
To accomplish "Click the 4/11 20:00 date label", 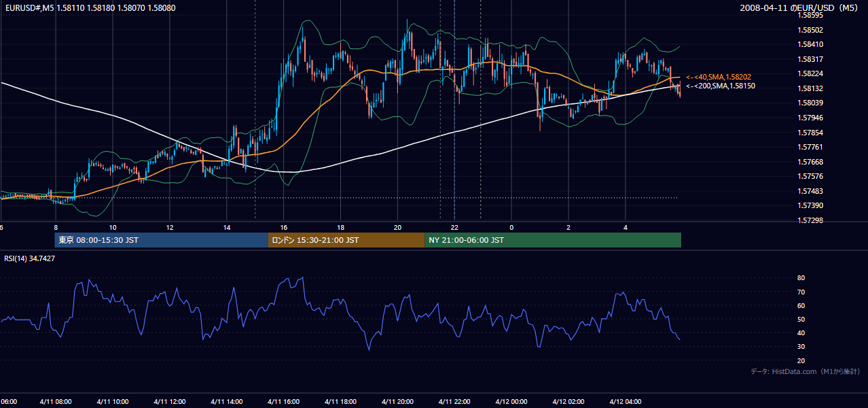I will point(398,402).
